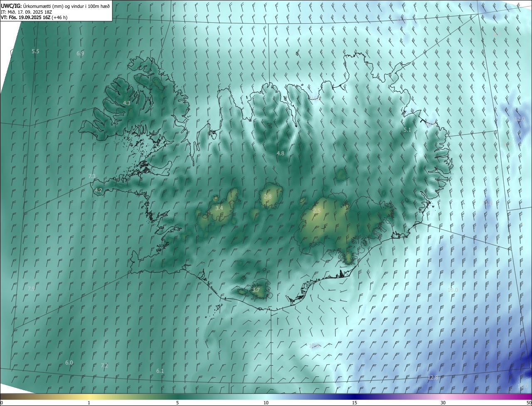
Task: Click the colour scale tick labelled 5
Action: point(177,403)
